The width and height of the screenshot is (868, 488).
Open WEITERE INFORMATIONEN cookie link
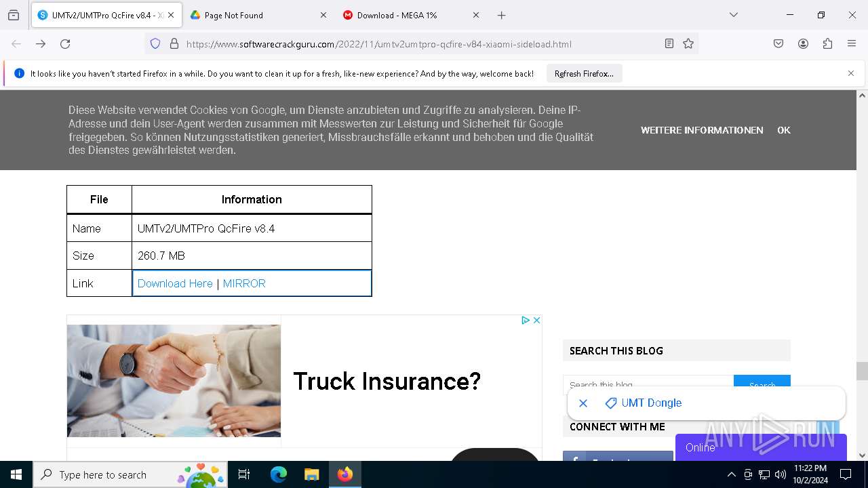[x=702, y=130]
